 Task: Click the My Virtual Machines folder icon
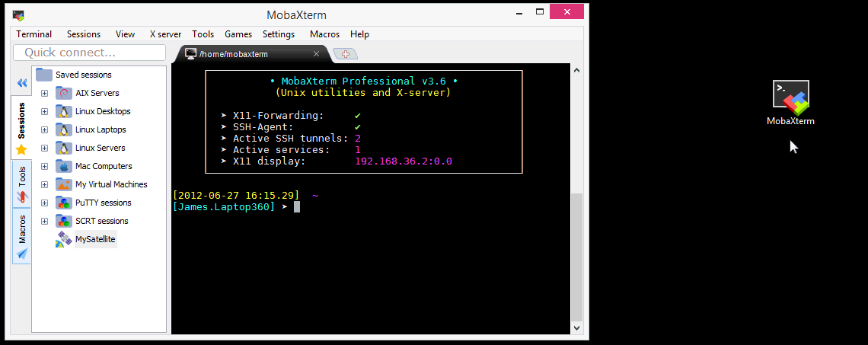tap(64, 184)
